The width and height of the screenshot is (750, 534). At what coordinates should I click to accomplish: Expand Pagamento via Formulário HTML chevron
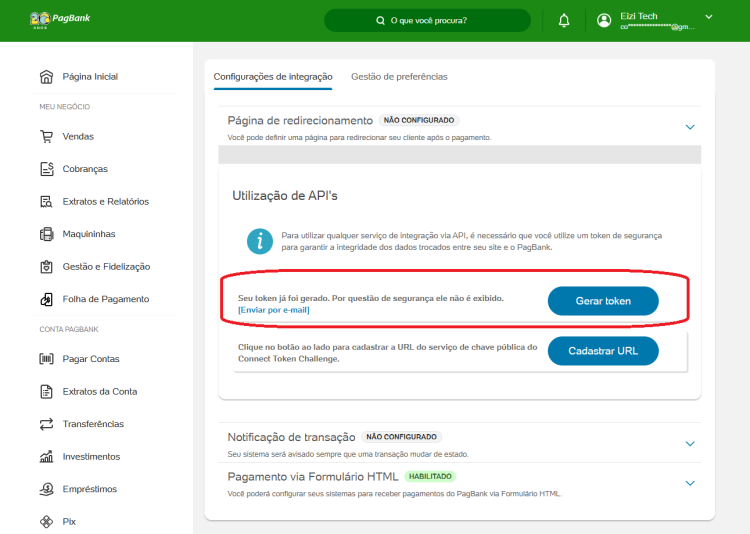point(690,483)
